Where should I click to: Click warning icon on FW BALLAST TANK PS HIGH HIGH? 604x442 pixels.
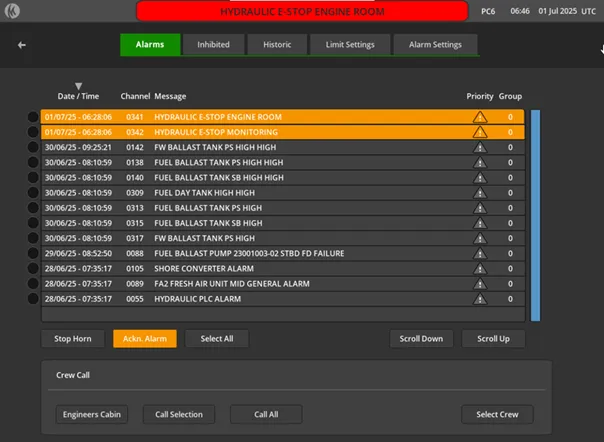tap(480, 147)
